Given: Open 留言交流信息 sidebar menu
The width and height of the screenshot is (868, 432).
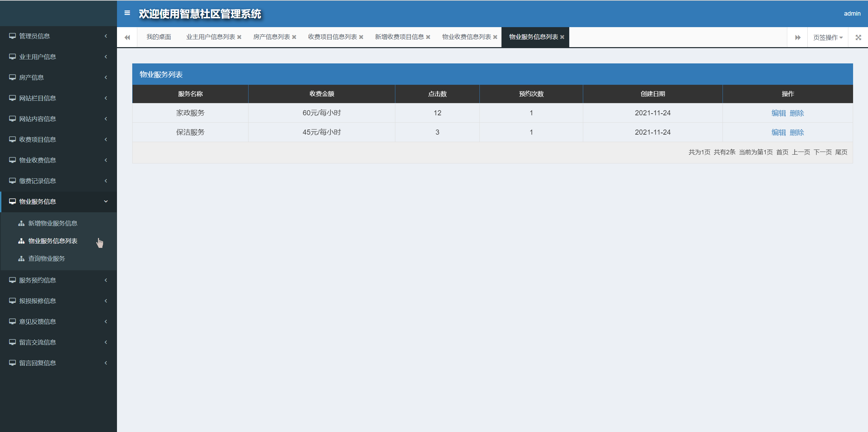Looking at the screenshot, I should [x=59, y=342].
